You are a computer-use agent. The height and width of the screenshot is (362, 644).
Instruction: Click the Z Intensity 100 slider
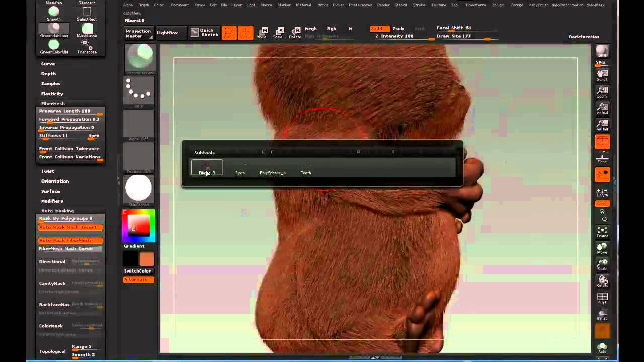pyautogui.click(x=404, y=36)
